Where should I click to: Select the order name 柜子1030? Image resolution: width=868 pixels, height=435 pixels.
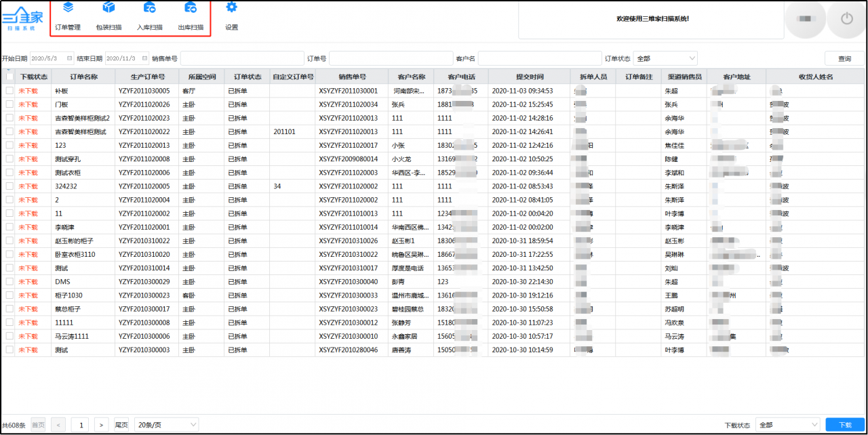pyautogui.click(x=68, y=295)
